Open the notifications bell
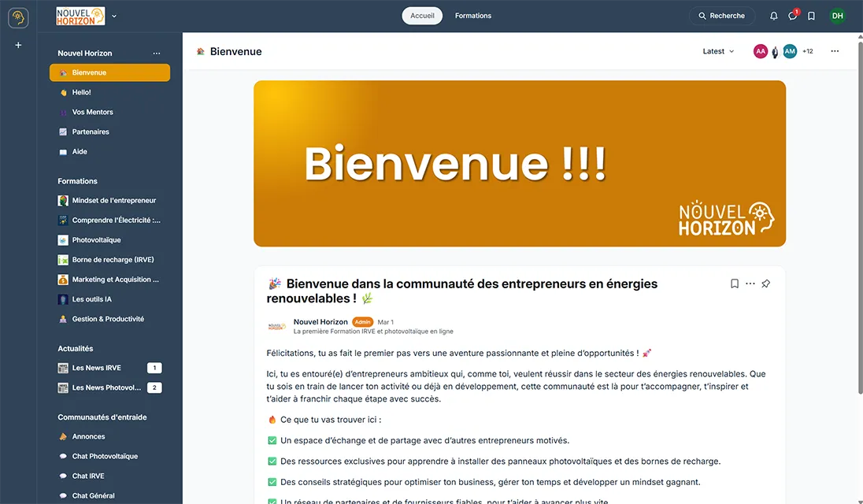Screen dimensions: 863x504 (773, 16)
